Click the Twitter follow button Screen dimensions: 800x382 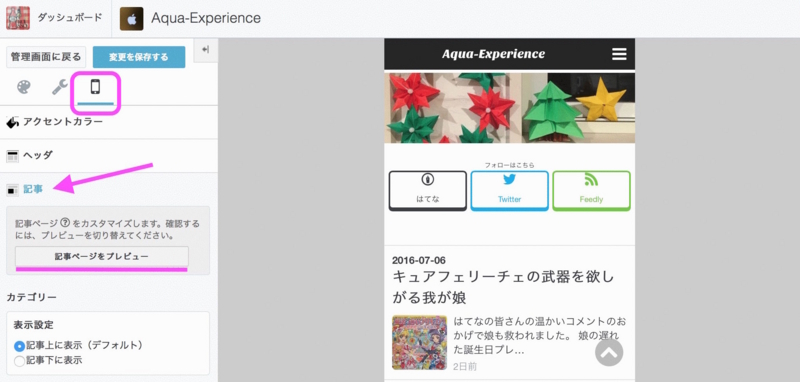509,191
